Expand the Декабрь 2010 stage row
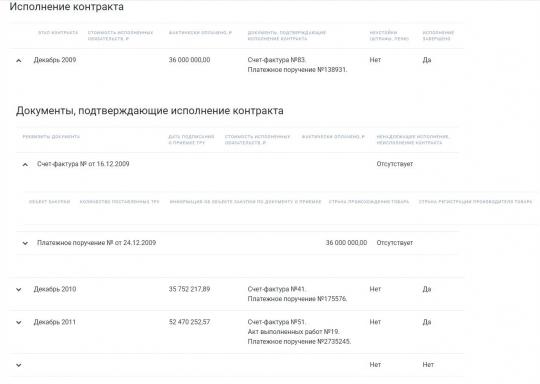The width and height of the screenshot is (540, 384). click(19, 290)
